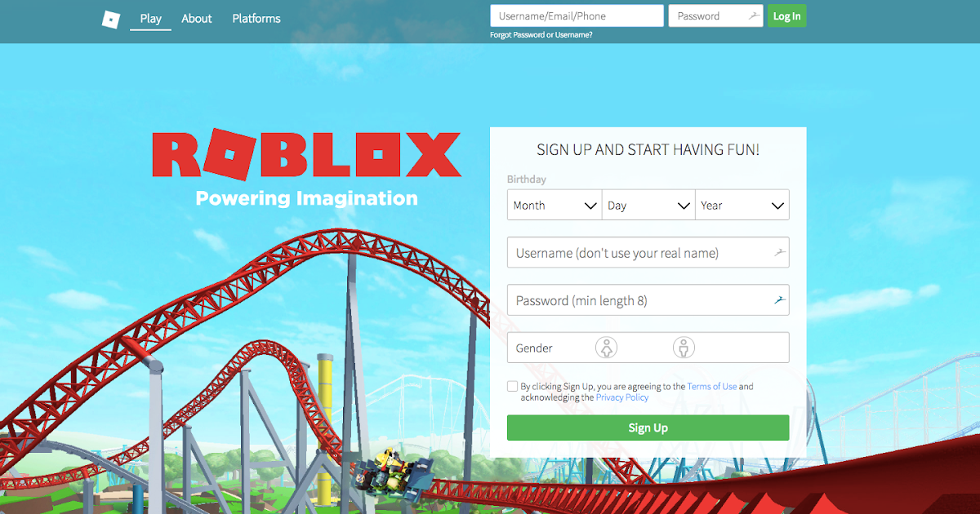Click the green Sign Up button
Image resolution: width=980 pixels, height=514 pixels.
(x=648, y=428)
